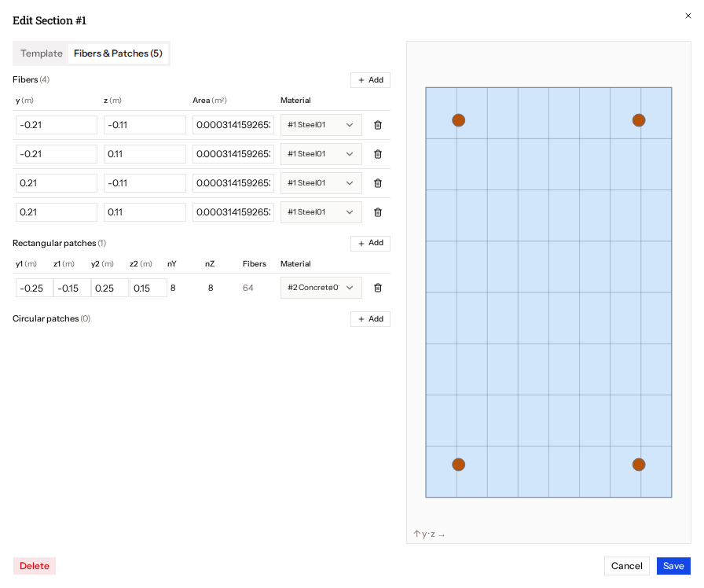The height and width of the screenshot is (588, 704).
Task: Close the Edit Section dialog with X
Action: coord(687,16)
